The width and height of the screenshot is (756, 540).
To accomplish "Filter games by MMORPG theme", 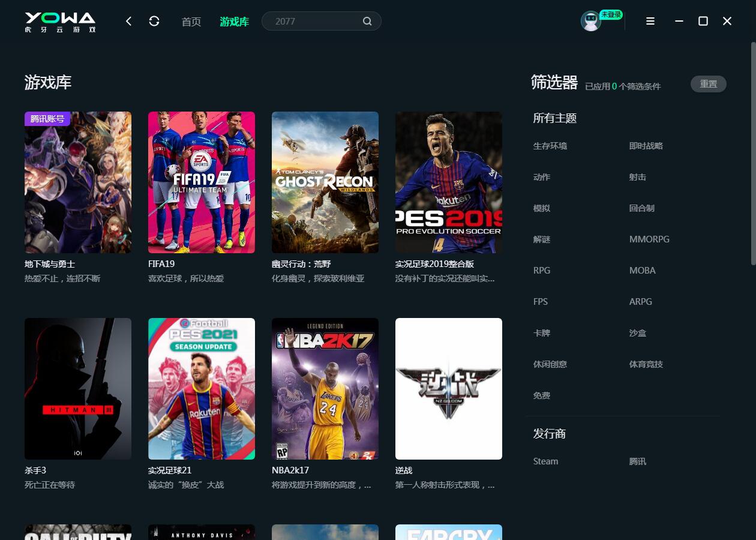I will pyautogui.click(x=649, y=239).
